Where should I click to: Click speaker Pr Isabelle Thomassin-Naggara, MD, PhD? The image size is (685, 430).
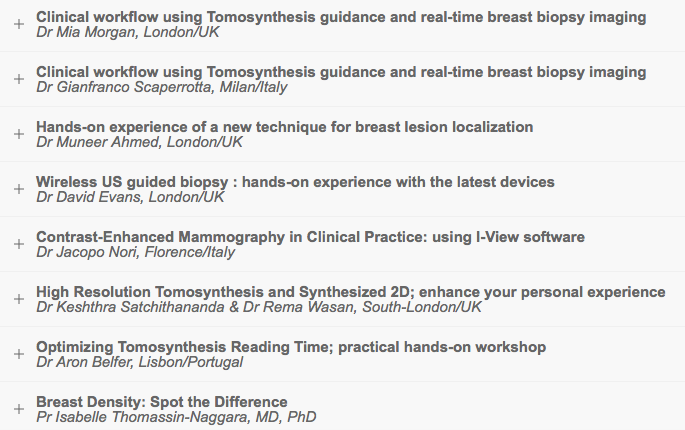(176, 417)
